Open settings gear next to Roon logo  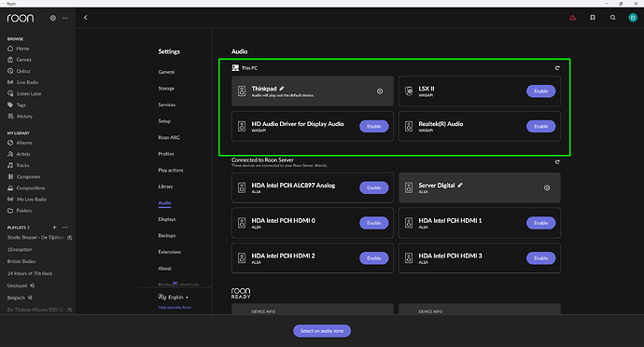52,18
